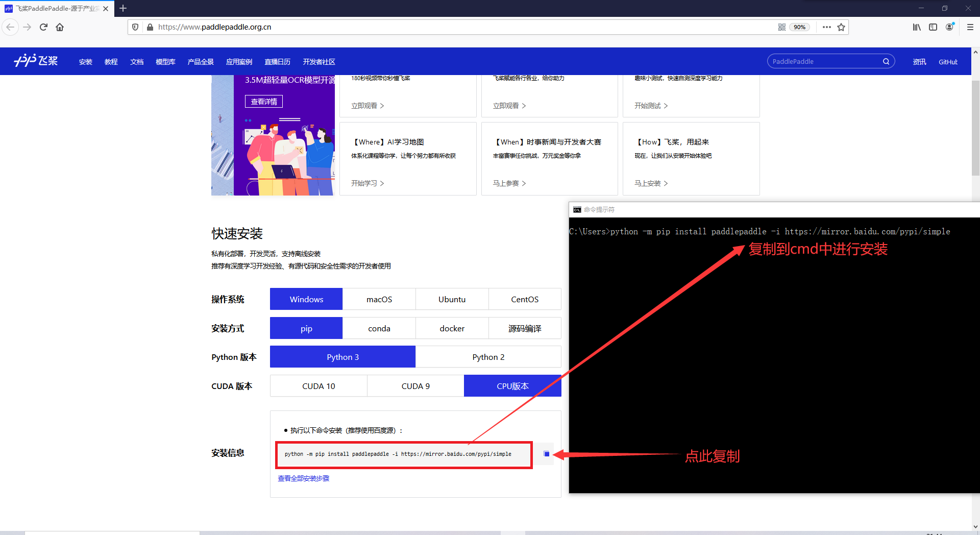Open the 产品全景 navigation menu
This screenshot has width=980, height=535.
pos(201,62)
